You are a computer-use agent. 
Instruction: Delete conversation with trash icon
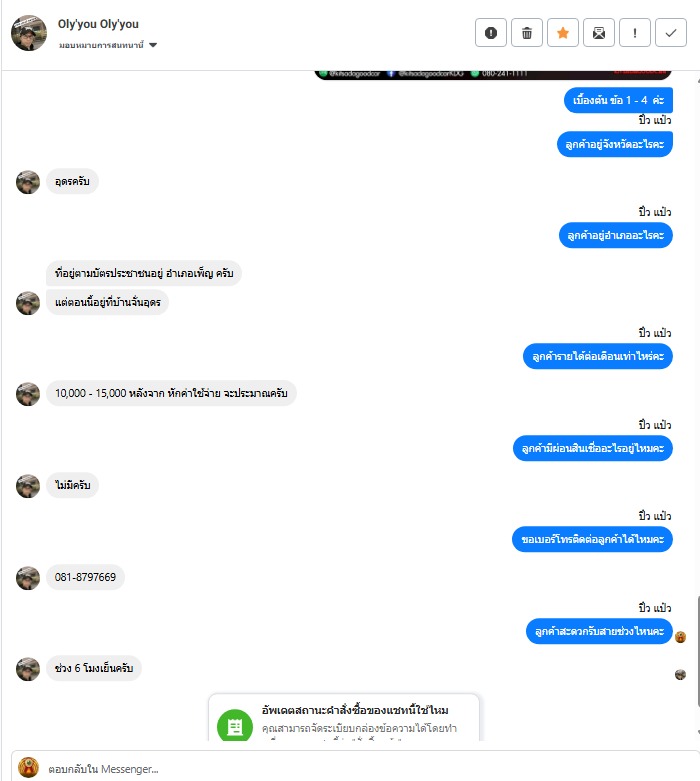[x=527, y=33]
